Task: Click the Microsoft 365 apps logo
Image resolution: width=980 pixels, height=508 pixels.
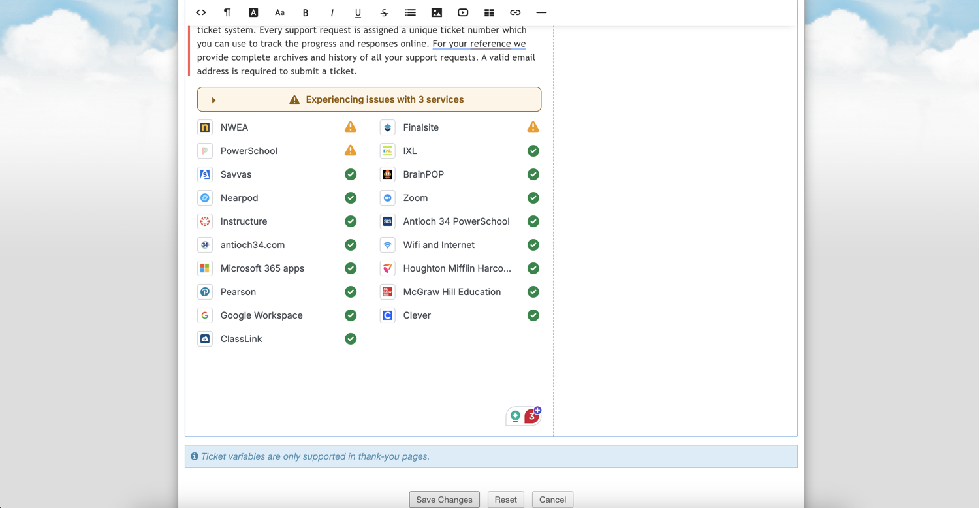Action: point(205,268)
